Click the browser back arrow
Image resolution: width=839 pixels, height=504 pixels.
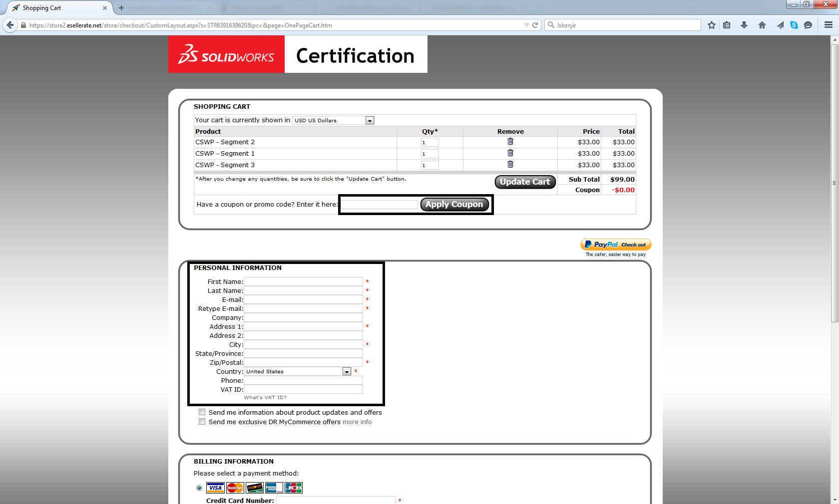pos(10,25)
